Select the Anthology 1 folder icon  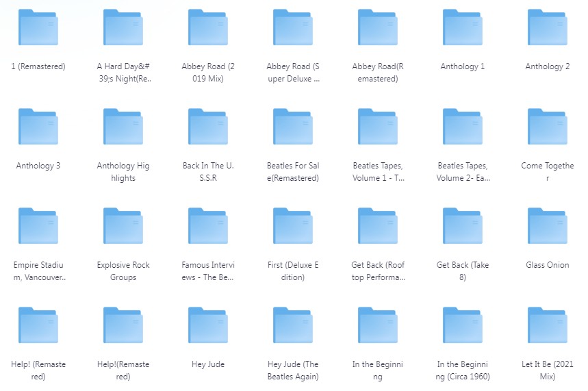pos(463,28)
